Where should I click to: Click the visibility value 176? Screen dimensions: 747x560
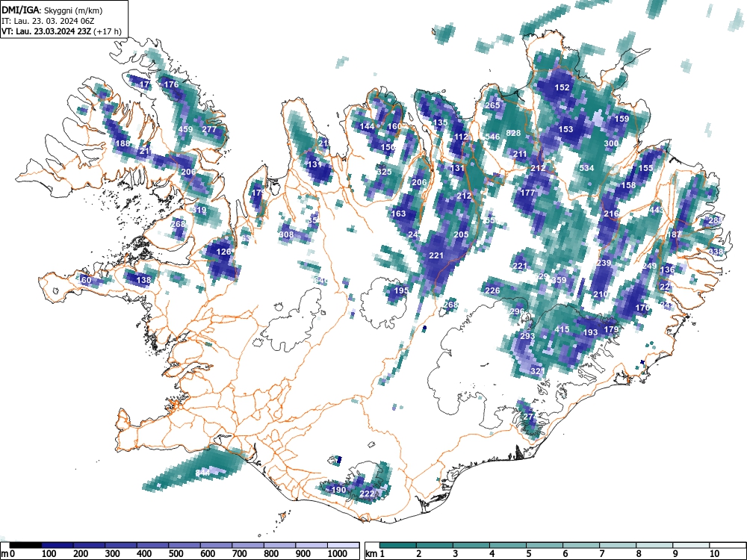[171, 84]
